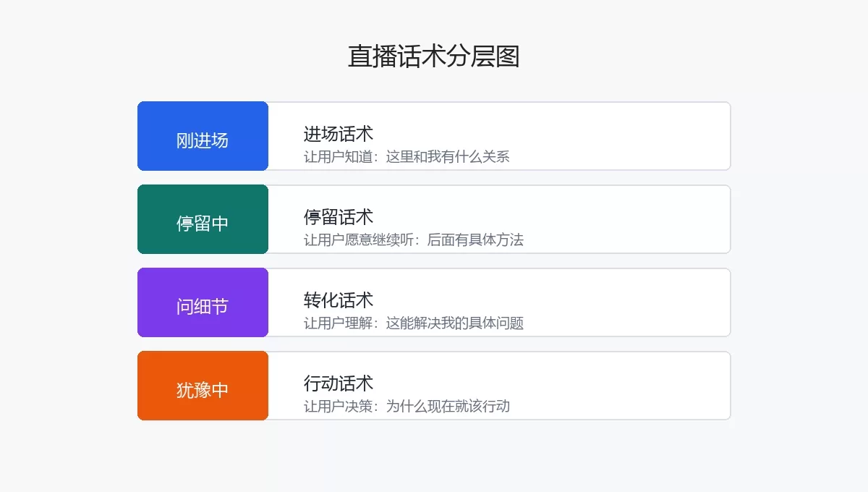Image resolution: width=868 pixels, height=492 pixels.
Task: Click the 停留话术 heading
Action: 339,217
